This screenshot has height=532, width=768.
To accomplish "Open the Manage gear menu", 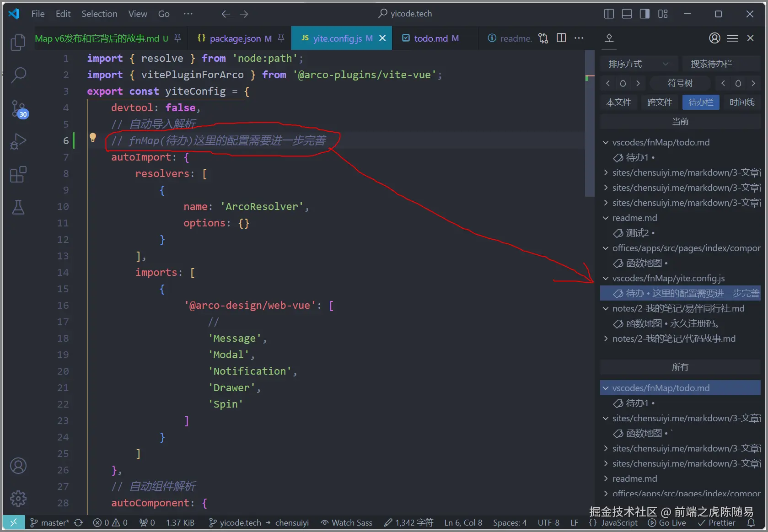I will tap(18, 499).
